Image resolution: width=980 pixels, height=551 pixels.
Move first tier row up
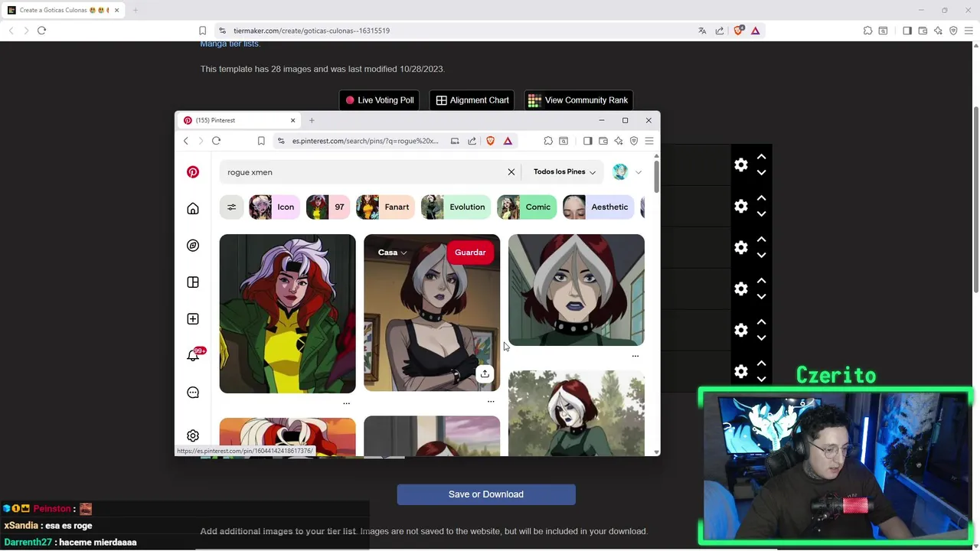click(761, 157)
